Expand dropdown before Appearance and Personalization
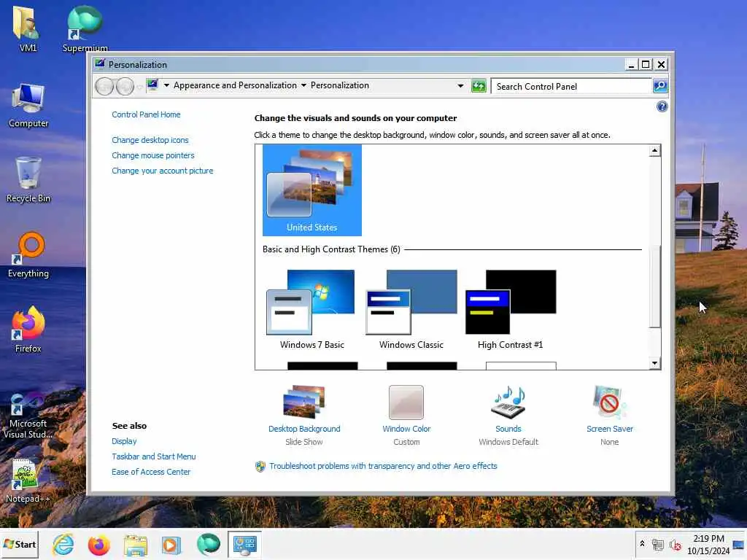The image size is (747, 560). click(x=166, y=85)
